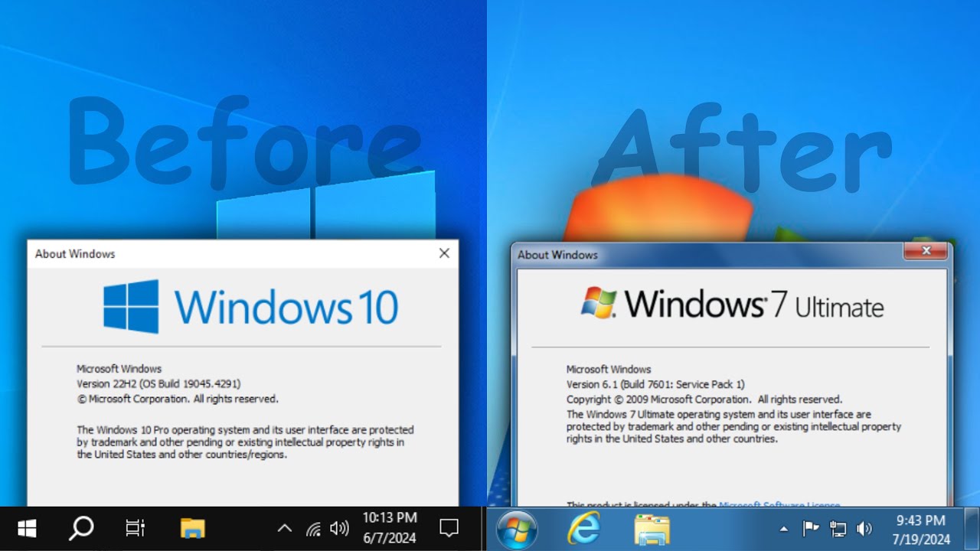Click 'Version 22H2 (OS Build 19045.4291)' text
Image resolution: width=980 pixels, height=551 pixels.
click(x=158, y=383)
